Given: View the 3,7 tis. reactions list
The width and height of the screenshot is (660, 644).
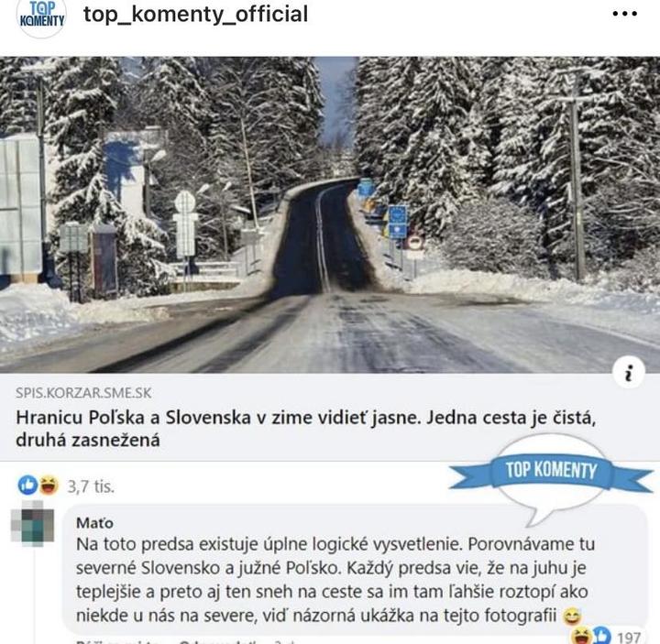Looking at the screenshot, I should click(91, 486).
